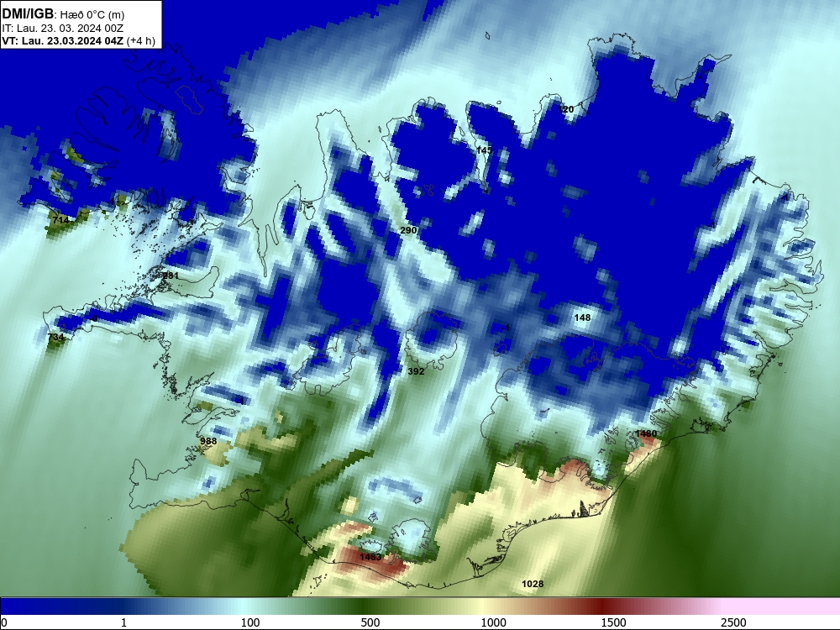
Task: Click the 1 mark on color scale
Action: click(123, 622)
